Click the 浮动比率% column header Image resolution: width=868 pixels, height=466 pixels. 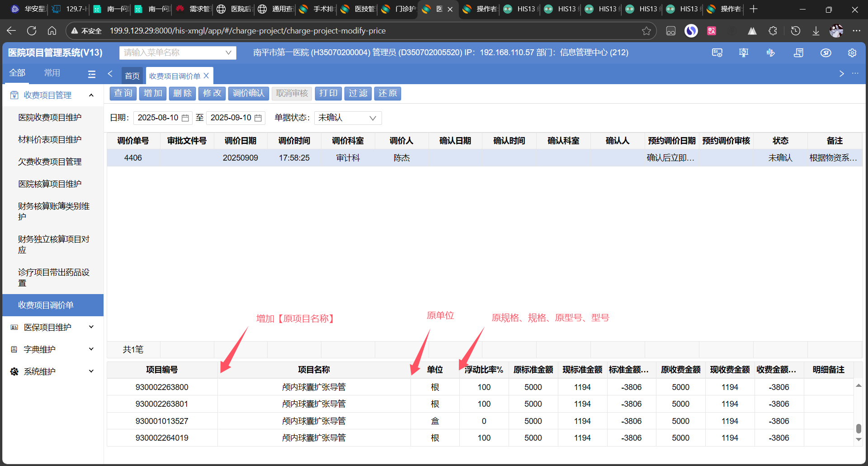(484, 370)
